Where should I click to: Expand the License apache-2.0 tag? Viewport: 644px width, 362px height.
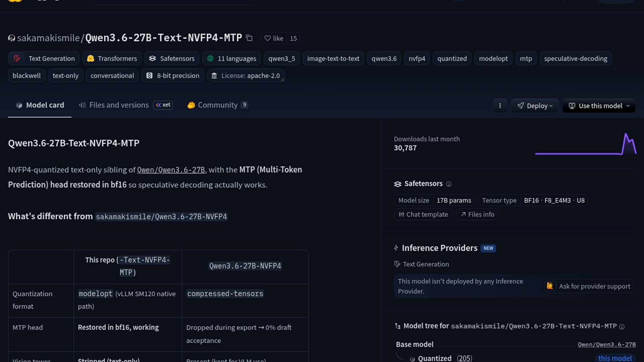(x=246, y=76)
